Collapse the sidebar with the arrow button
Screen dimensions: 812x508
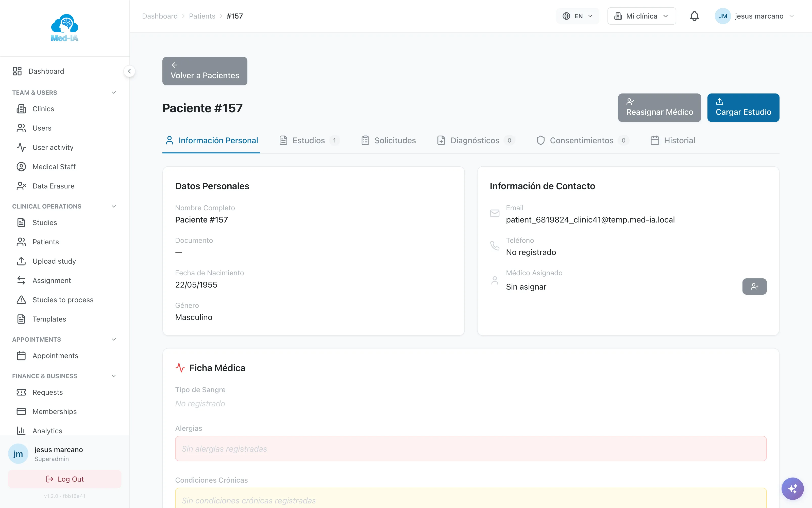[x=129, y=71]
